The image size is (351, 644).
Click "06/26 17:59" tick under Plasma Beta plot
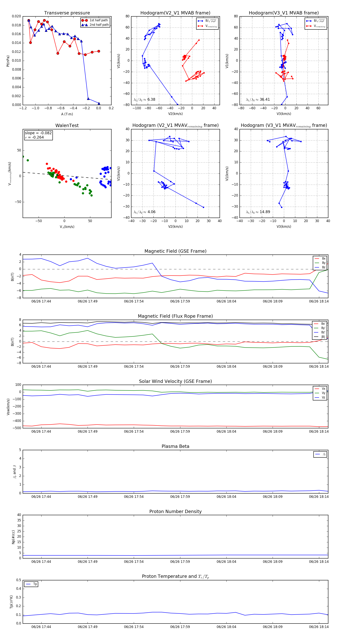(x=180, y=497)
